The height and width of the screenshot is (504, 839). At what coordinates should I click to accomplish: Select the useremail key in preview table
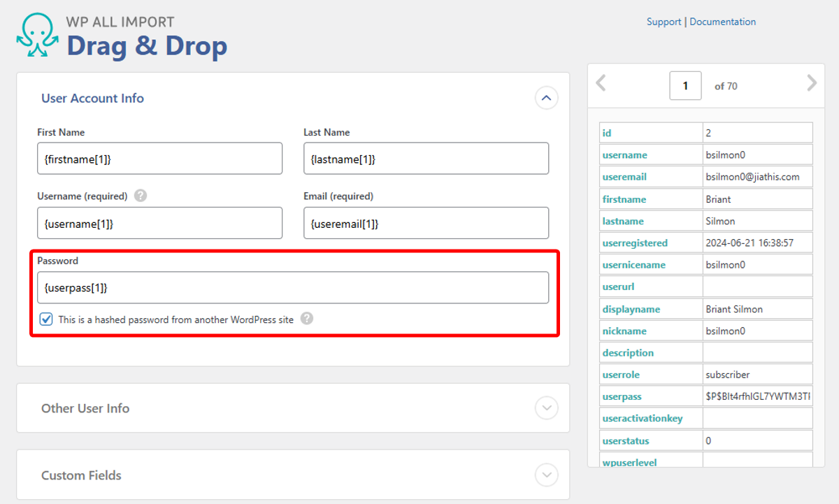click(624, 177)
